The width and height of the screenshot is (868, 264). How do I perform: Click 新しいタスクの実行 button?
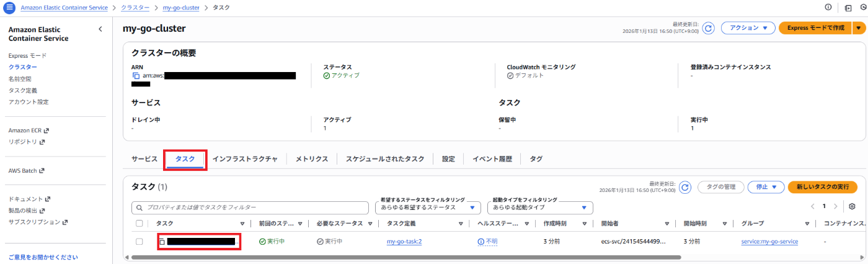(822, 187)
